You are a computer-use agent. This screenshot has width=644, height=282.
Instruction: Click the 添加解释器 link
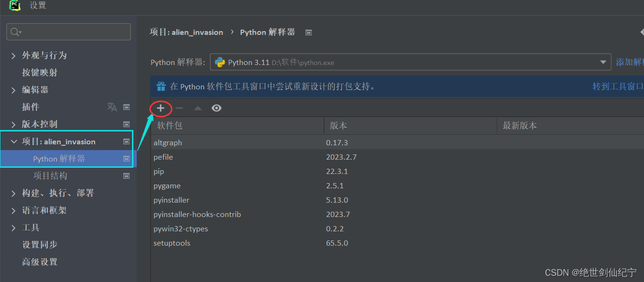click(630, 62)
